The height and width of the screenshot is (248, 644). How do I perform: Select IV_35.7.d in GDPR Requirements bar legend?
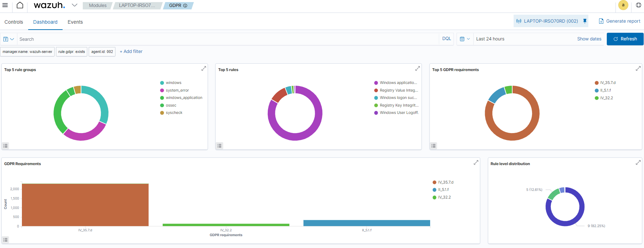pos(443,182)
